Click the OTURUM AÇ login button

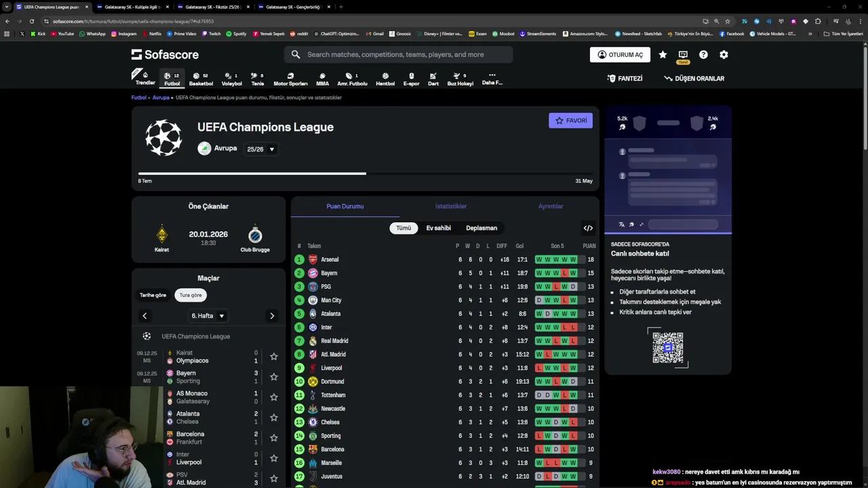[x=620, y=55]
